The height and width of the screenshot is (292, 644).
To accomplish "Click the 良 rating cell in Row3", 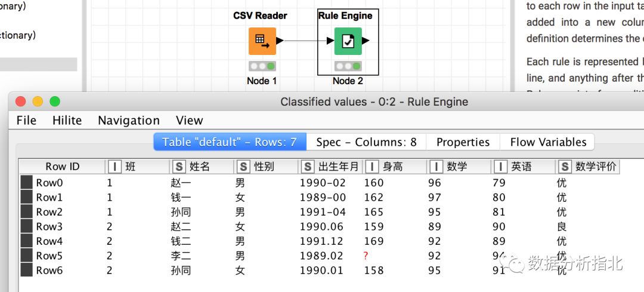I will [x=562, y=226].
